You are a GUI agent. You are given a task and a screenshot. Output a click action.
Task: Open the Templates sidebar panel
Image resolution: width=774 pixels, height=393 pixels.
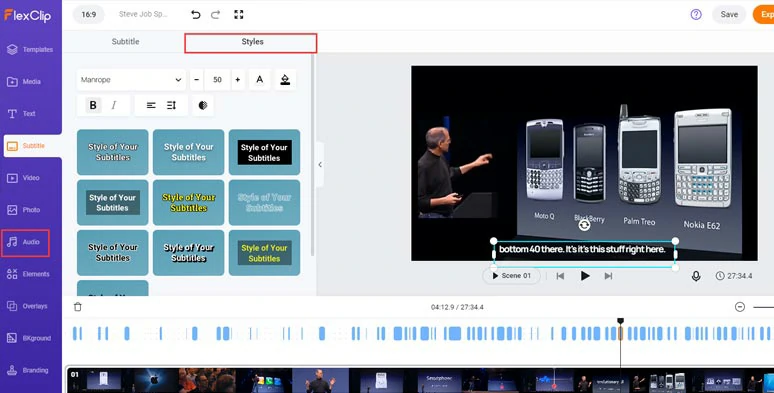pyautogui.click(x=30, y=49)
